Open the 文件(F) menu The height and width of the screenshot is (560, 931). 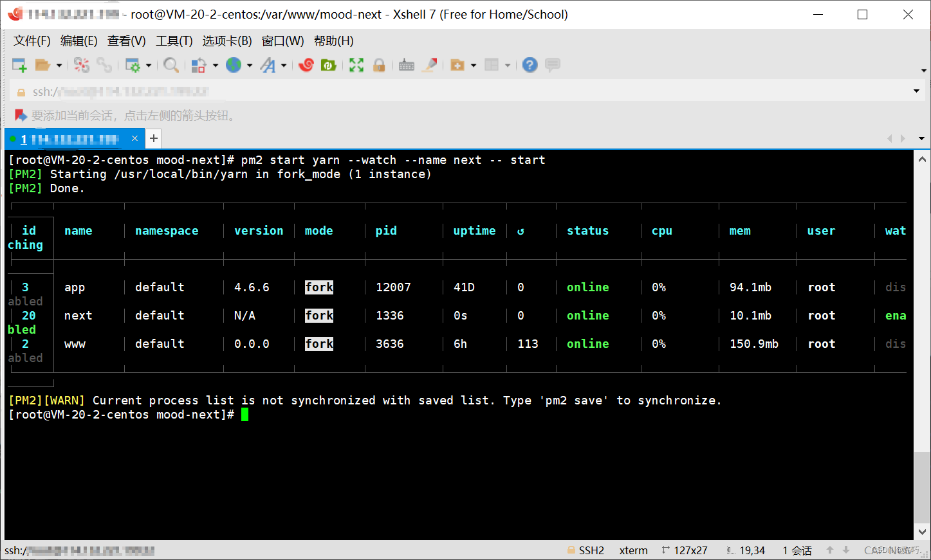(32, 41)
